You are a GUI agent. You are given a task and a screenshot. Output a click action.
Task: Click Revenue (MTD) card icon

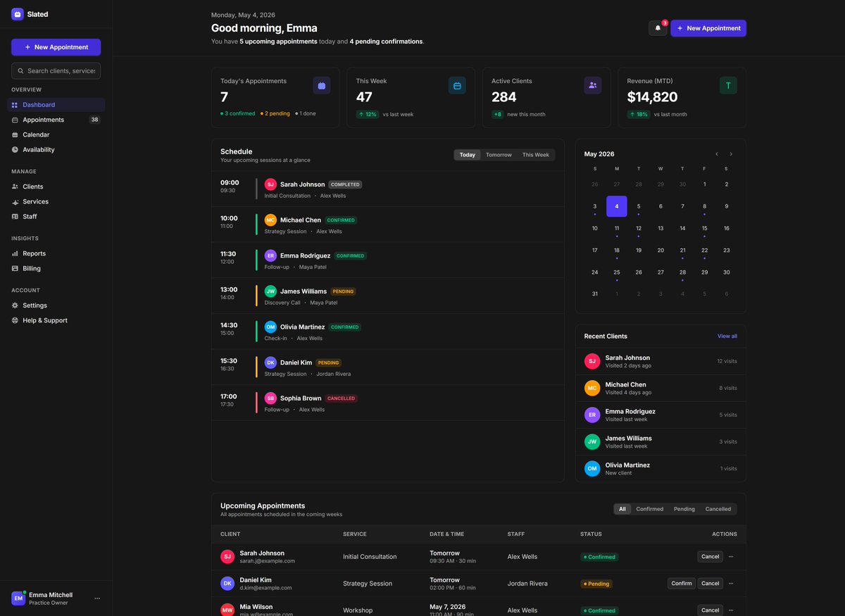[x=728, y=85]
